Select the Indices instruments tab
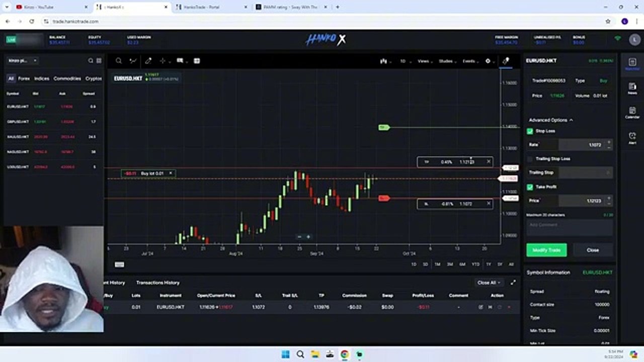Screen dimensions: 644x362 coord(42,78)
